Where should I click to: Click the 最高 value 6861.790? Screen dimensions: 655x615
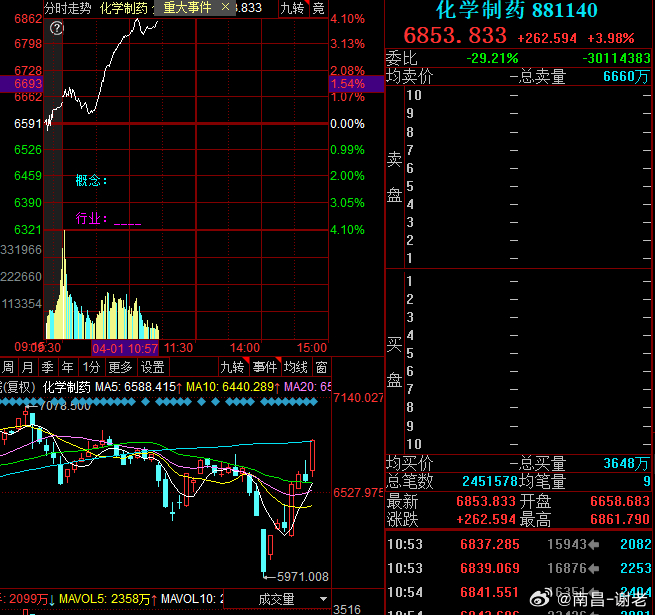(x=620, y=519)
